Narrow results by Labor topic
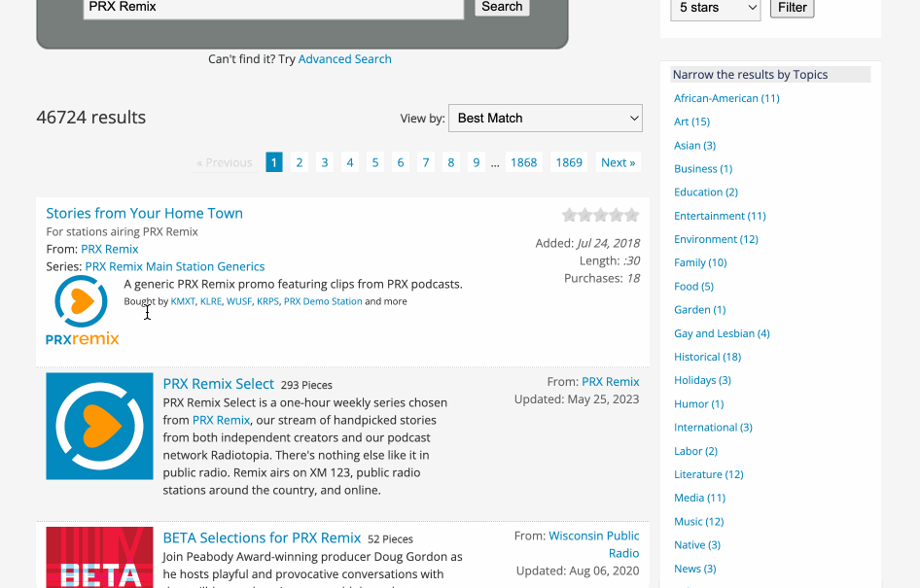920x588 pixels. pos(695,451)
